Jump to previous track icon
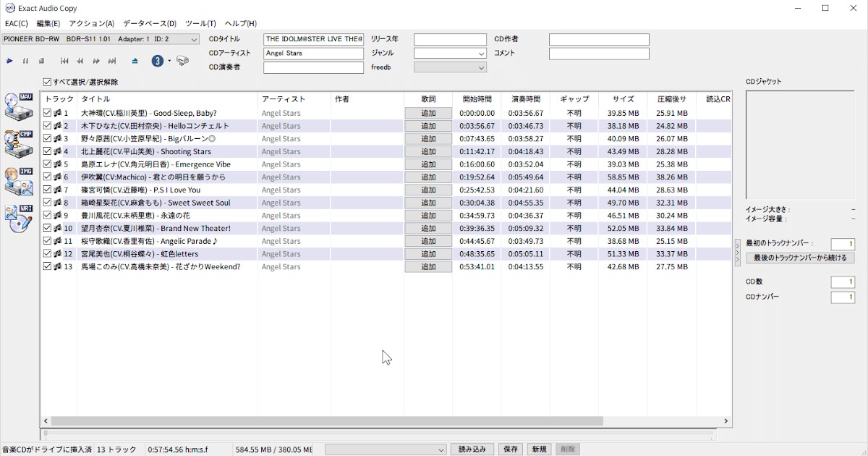Image resolution: width=868 pixels, height=456 pixels. [64, 62]
